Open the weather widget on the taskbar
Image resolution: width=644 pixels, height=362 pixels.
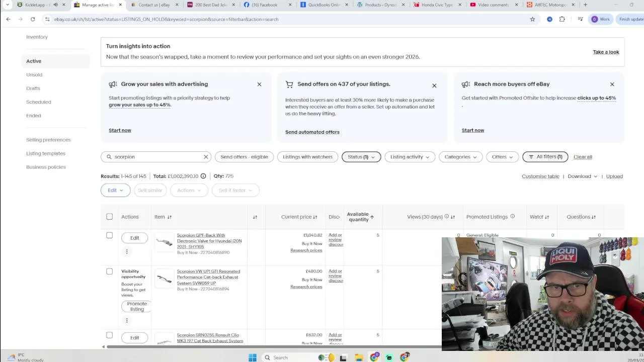[x=26, y=357]
